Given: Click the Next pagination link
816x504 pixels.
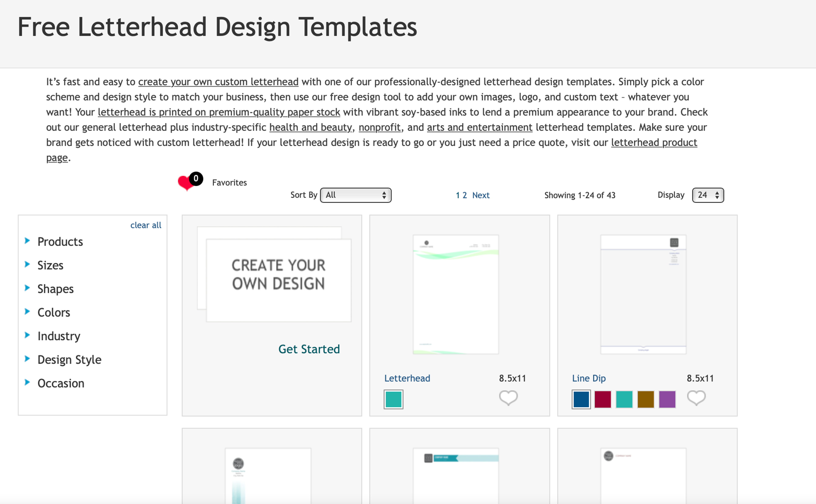Looking at the screenshot, I should click(480, 195).
